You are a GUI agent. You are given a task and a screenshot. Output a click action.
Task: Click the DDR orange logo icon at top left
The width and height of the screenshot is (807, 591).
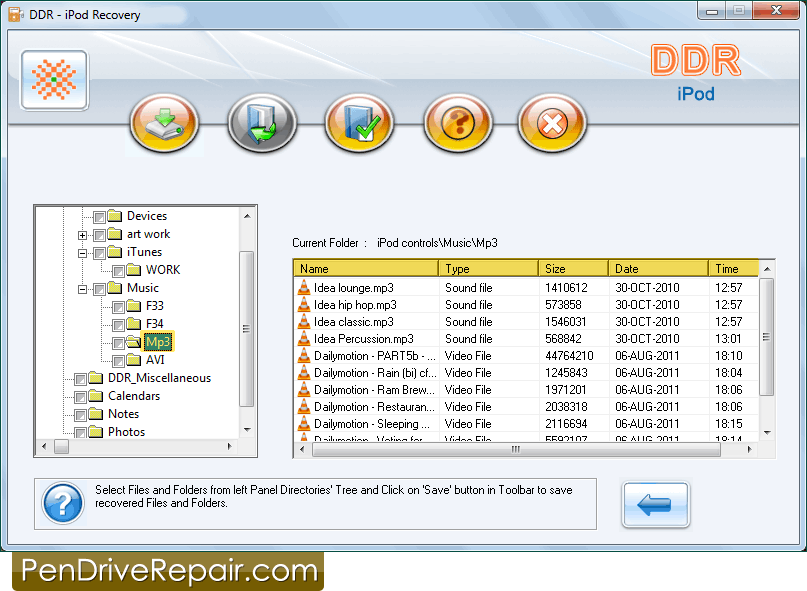54,80
